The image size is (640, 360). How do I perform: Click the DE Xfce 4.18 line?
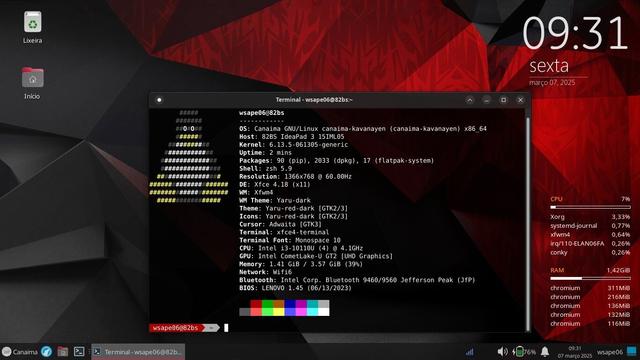(275, 184)
